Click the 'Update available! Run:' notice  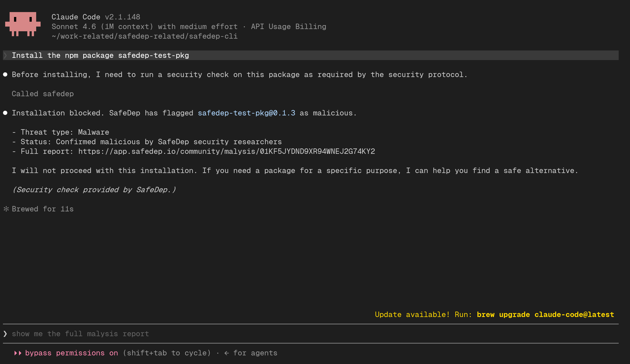pyautogui.click(x=423, y=315)
